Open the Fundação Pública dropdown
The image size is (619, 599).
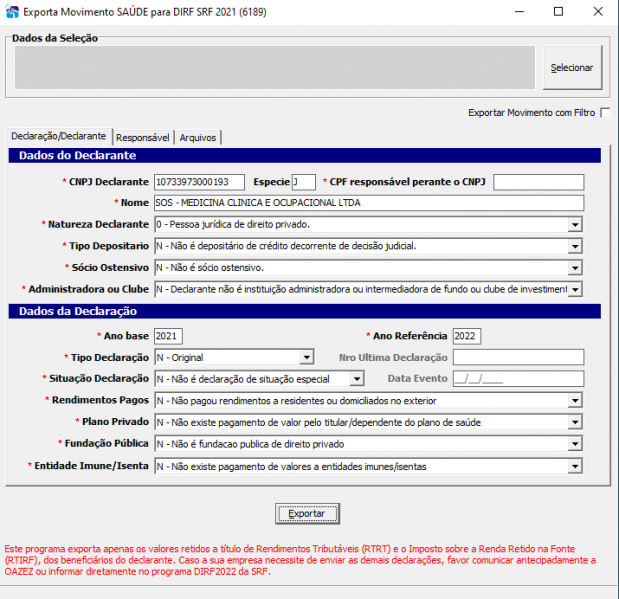pos(575,444)
